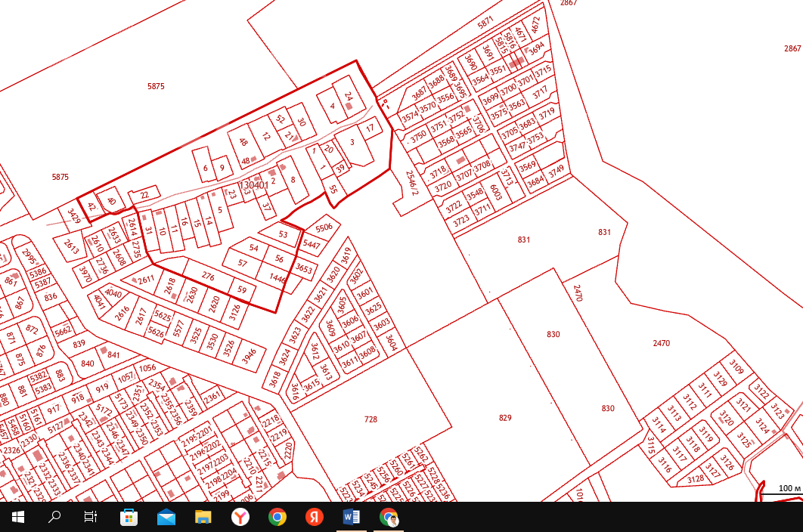Select parcel 17

click(370, 127)
